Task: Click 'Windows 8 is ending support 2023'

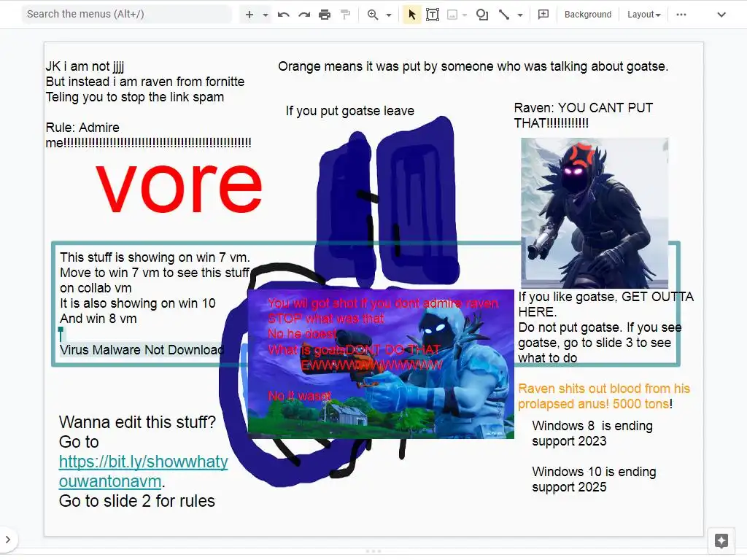Action: [592, 433]
